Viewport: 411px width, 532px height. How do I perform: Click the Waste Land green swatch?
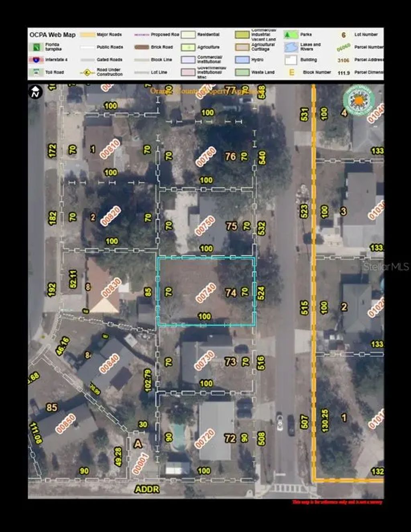click(242, 73)
